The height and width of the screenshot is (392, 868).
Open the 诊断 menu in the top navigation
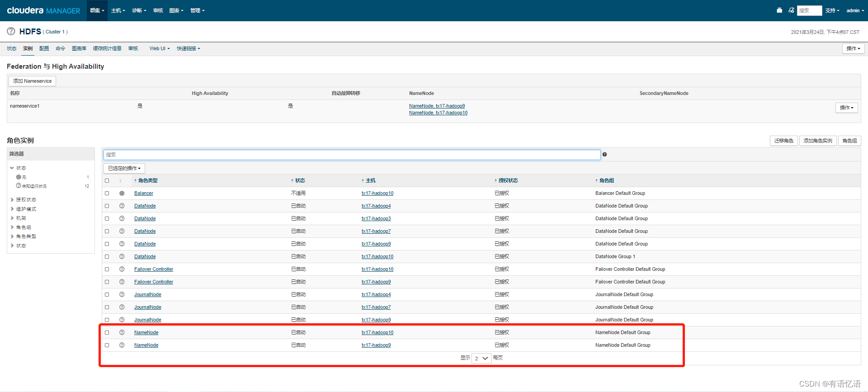click(x=139, y=10)
